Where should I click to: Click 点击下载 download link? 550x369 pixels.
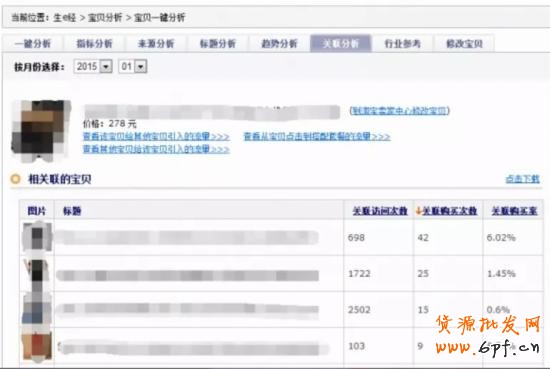[522, 179]
